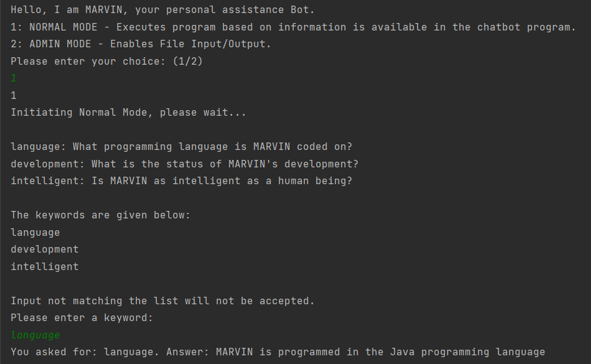The height and width of the screenshot is (364, 591).
Task: Click the 'Input not matching the list' warning
Action: click(162, 301)
